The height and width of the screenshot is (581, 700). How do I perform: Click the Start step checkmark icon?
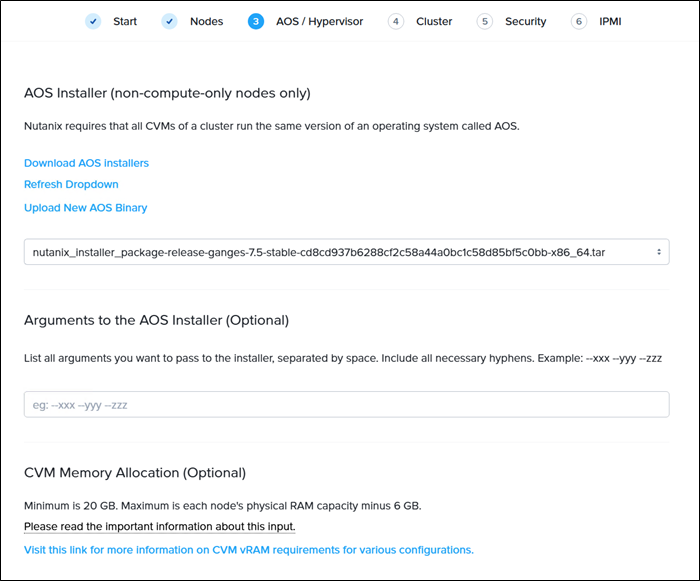pyautogui.click(x=93, y=21)
